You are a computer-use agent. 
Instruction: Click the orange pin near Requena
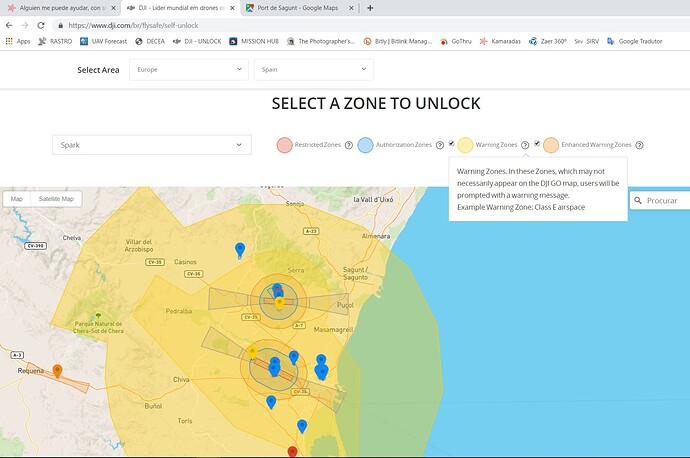(57, 370)
